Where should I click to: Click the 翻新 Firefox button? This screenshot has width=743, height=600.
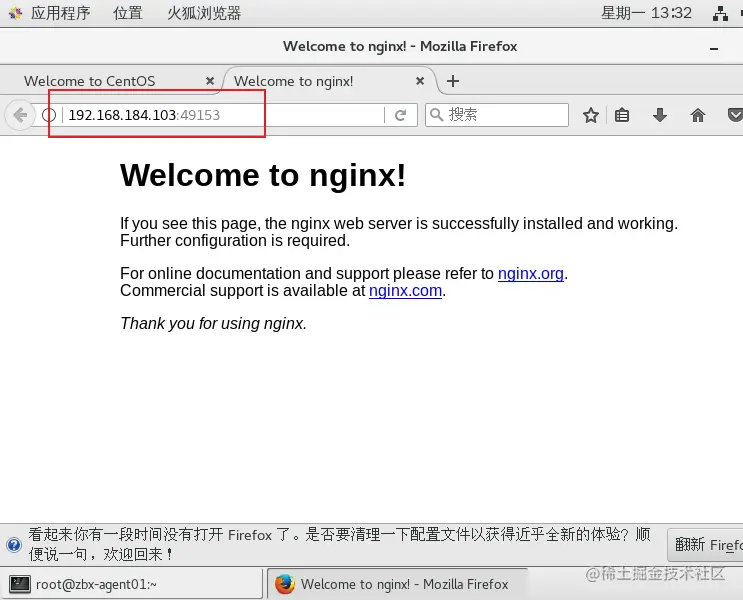click(705, 545)
